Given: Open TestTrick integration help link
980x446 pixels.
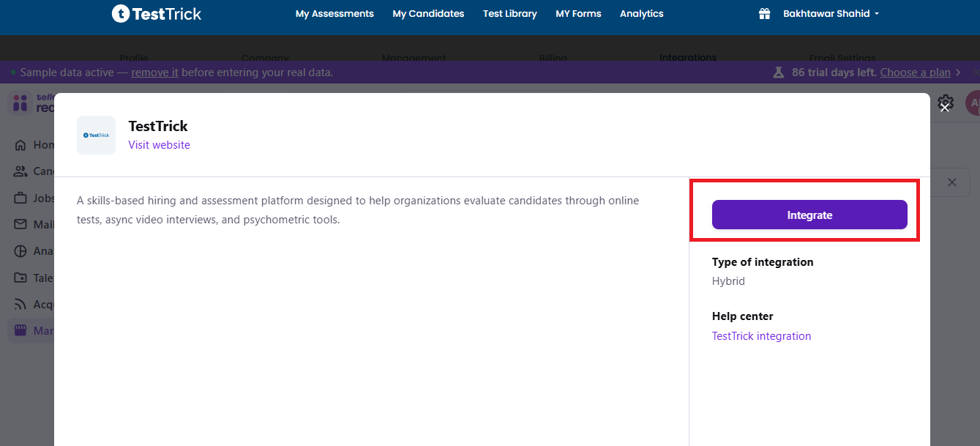Looking at the screenshot, I should pos(761,336).
